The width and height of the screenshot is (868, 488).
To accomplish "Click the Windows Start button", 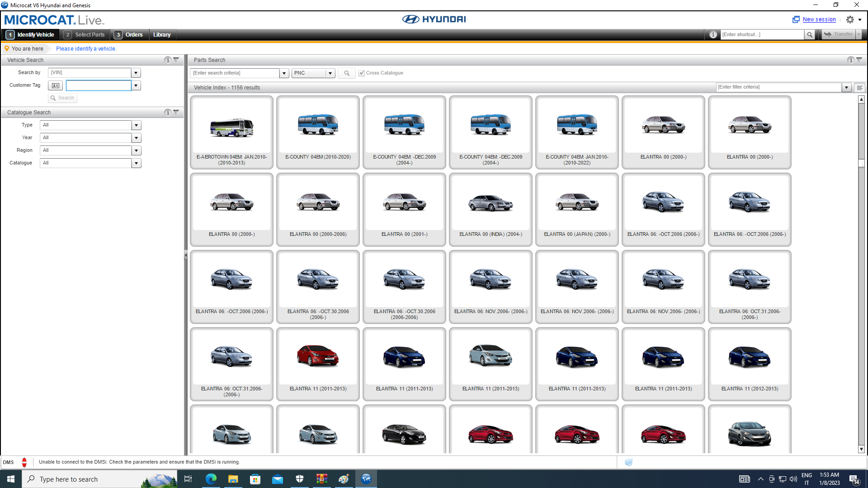I will 11,479.
